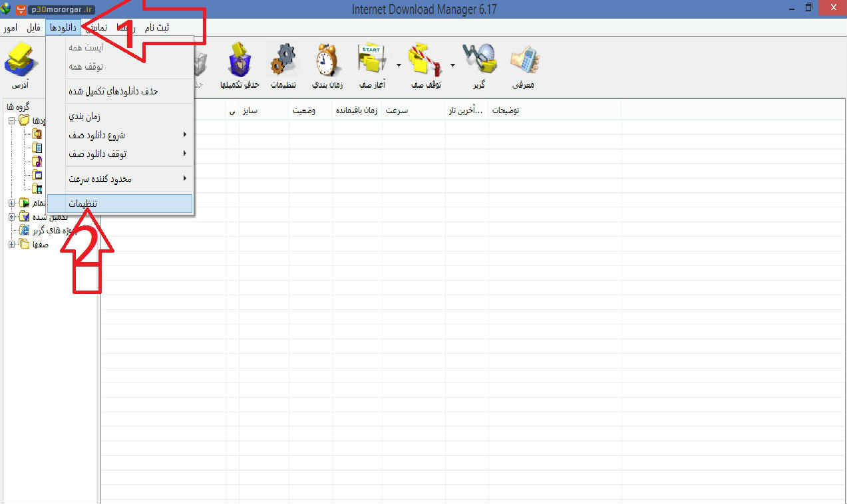This screenshot has height=504, width=847.
Task: Open the توقف دانلود صف submenu
Action: [120, 154]
